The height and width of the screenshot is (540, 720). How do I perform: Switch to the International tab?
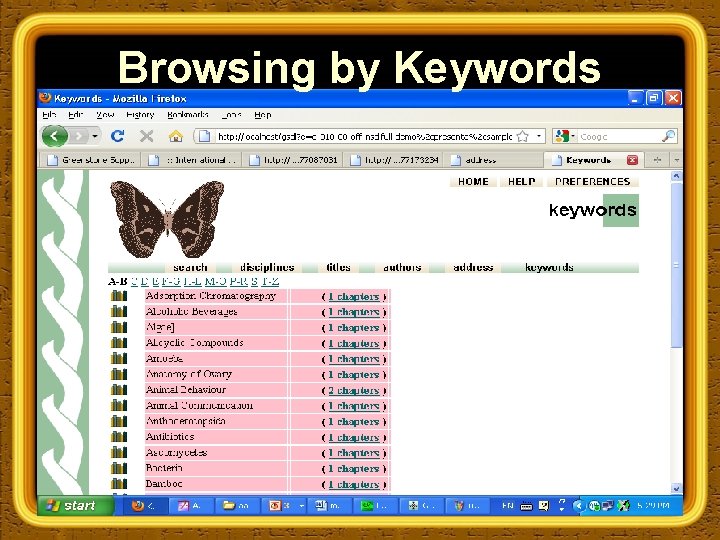point(193,160)
